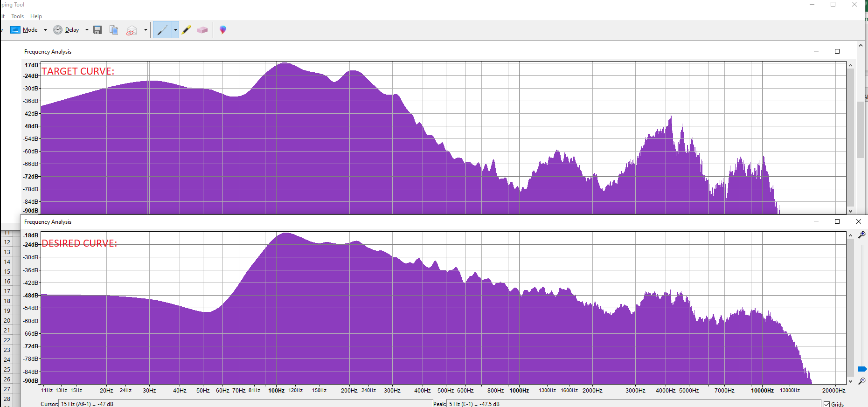Screen dimensions: 868x407
Task: Open the Help menu
Action: pos(36,16)
